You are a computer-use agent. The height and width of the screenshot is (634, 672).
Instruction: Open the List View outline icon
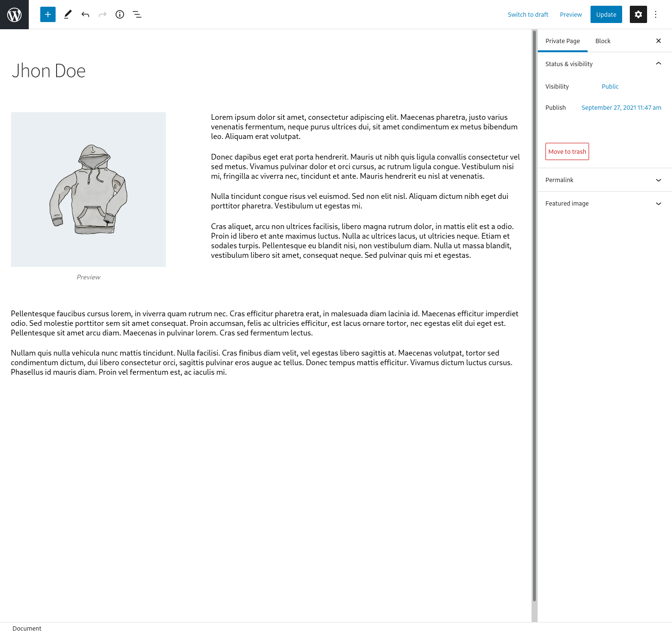137,14
